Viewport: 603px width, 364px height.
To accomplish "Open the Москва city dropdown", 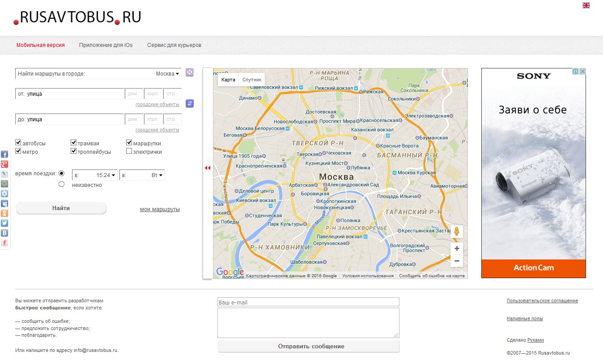I will 167,74.
